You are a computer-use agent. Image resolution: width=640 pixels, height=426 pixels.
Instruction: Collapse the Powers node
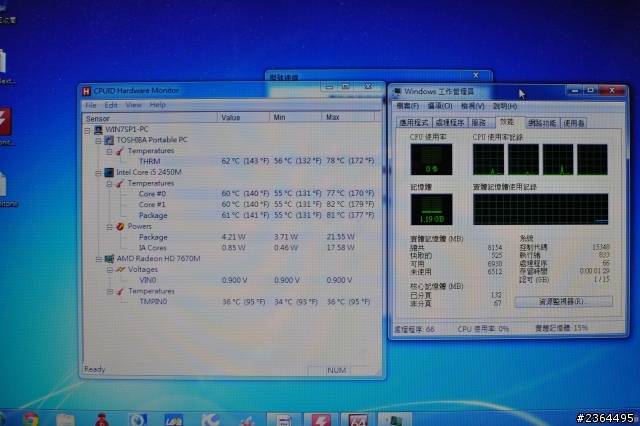click(109, 227)
